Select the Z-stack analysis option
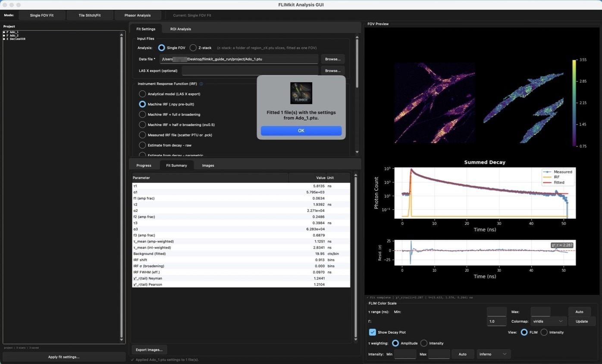 193,48
